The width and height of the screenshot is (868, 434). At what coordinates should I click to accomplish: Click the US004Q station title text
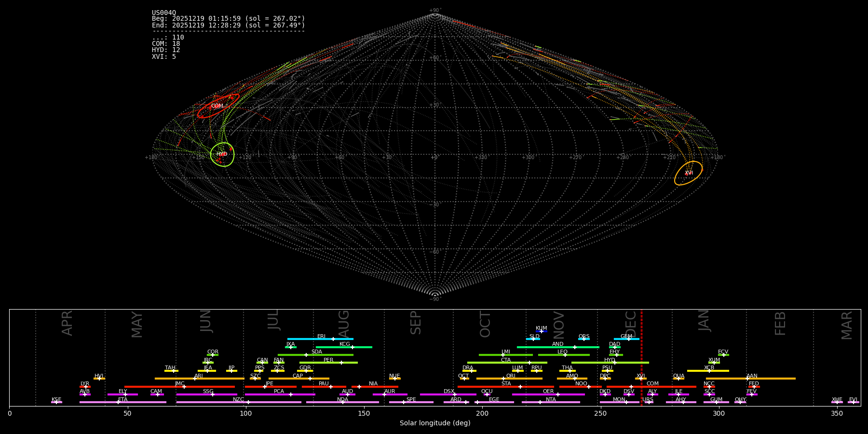click(x=164, y=13)
